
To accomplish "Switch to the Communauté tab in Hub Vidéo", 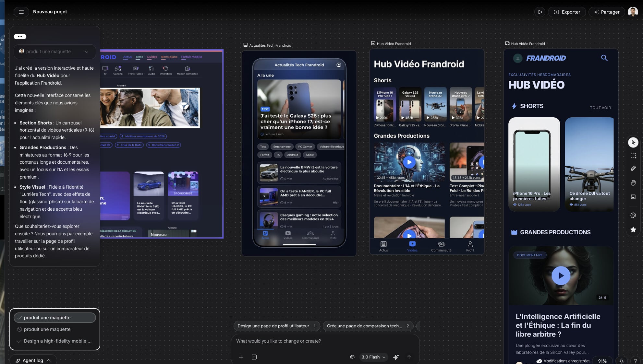I will (441, 246).
